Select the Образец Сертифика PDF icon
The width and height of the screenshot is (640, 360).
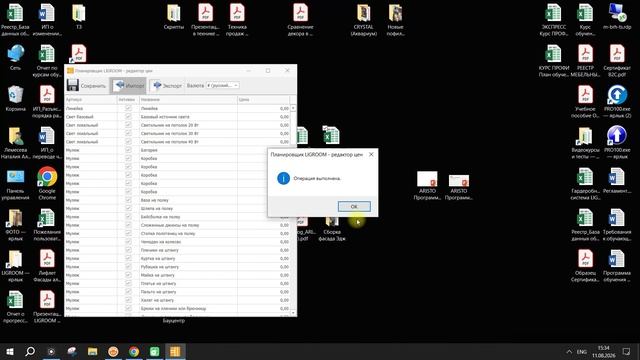point(585,265)
